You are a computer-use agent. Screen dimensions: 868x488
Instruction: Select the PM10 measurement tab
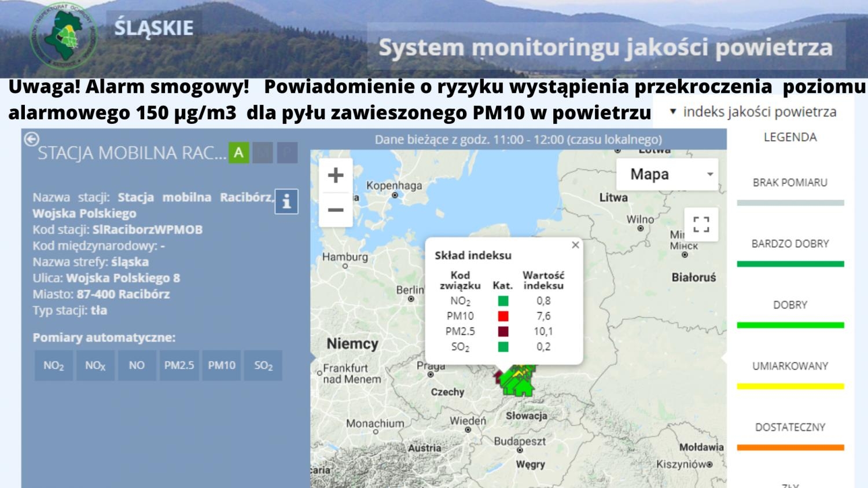[x=222, y=365]
